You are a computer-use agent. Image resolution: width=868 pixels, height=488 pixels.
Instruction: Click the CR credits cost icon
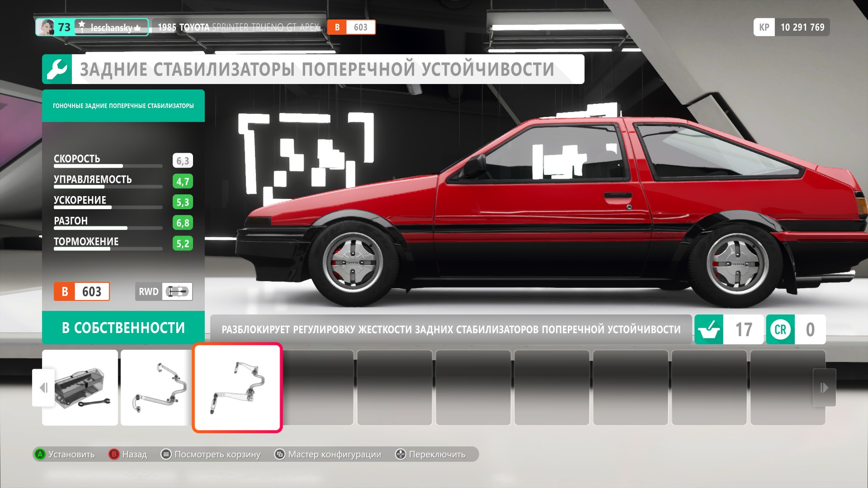(780, 329)
